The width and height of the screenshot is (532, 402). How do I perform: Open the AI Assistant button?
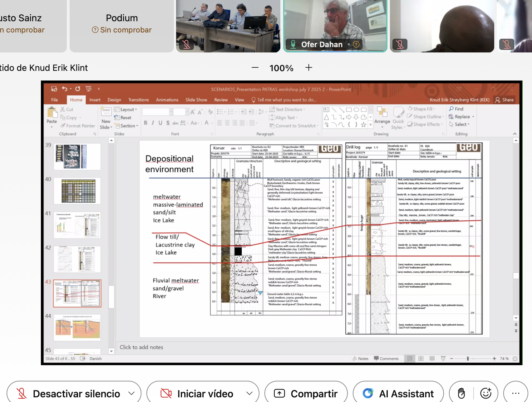point(398,393)
